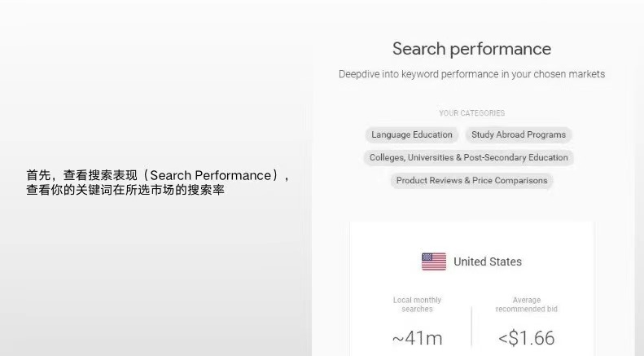Click the ~41m searches value
Image resolution: width=644 pixels, height=356 pixels.
pos(417,337)
